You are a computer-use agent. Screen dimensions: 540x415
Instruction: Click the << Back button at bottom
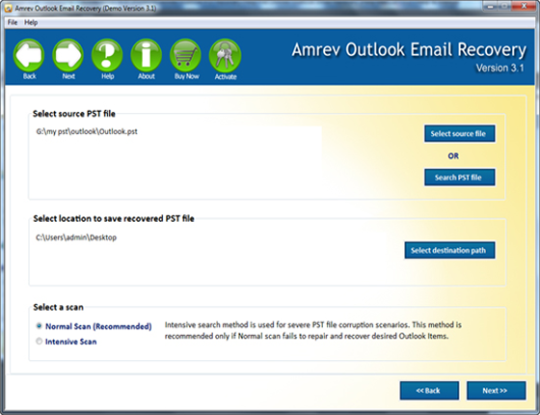tap(429, 391)
